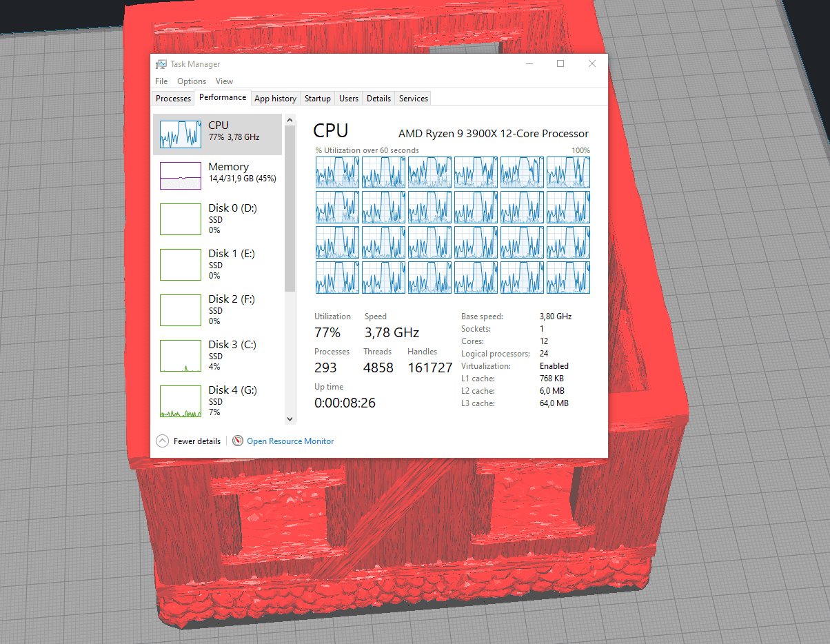This screenshot has width=830, height=644.
Task: Click the 77% utilization value
Action: [327, 332]
